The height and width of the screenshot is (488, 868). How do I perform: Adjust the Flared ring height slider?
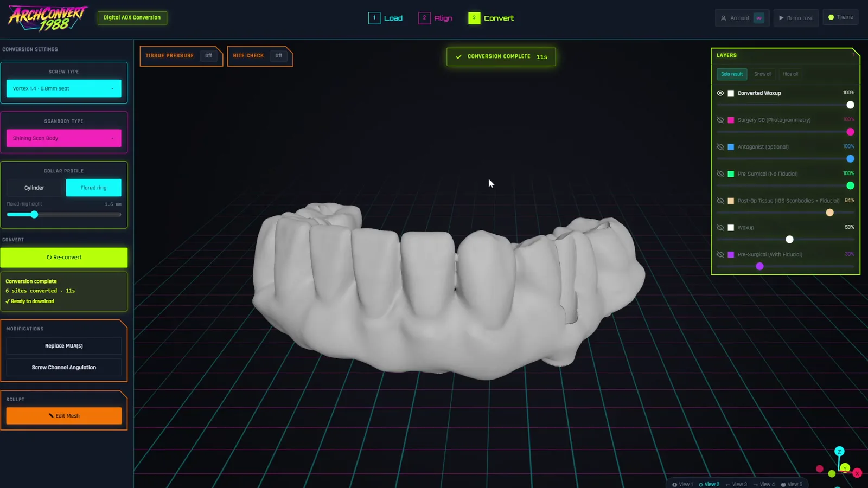click(64, 215)
